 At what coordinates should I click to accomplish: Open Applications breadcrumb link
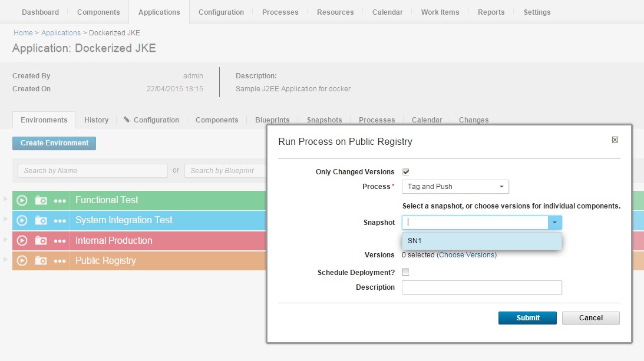coord(61,33)
